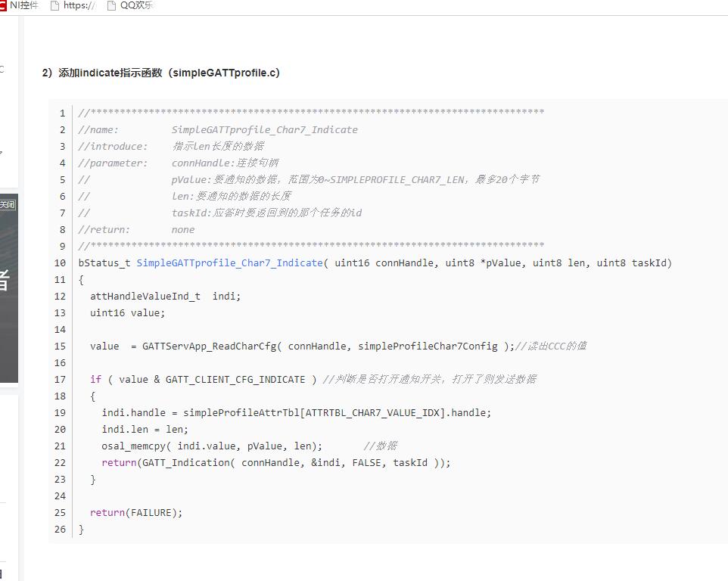Click line number 10 in code gutter
The width and height of the screenshot is (728, 581).
click(60, 263)
